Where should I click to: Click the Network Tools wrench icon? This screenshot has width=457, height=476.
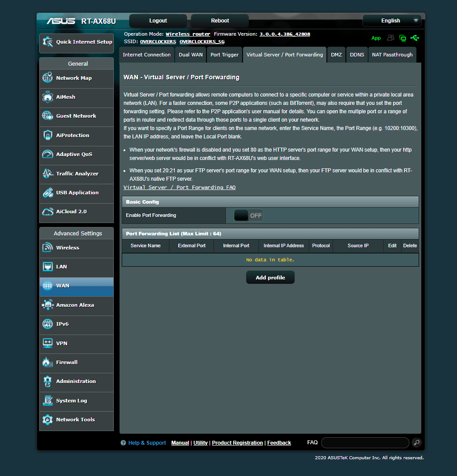47,420
